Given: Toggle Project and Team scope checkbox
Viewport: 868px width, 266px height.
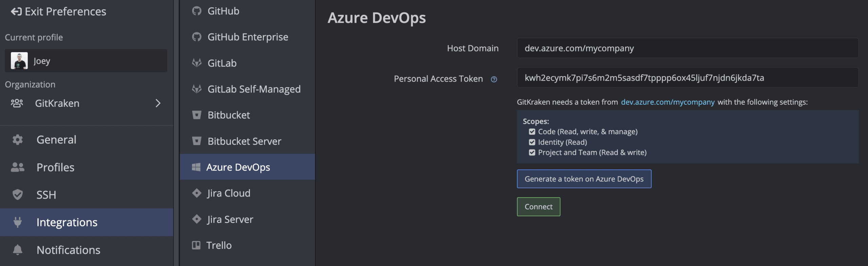Looking at the screenshot, I should coord(532,153).
